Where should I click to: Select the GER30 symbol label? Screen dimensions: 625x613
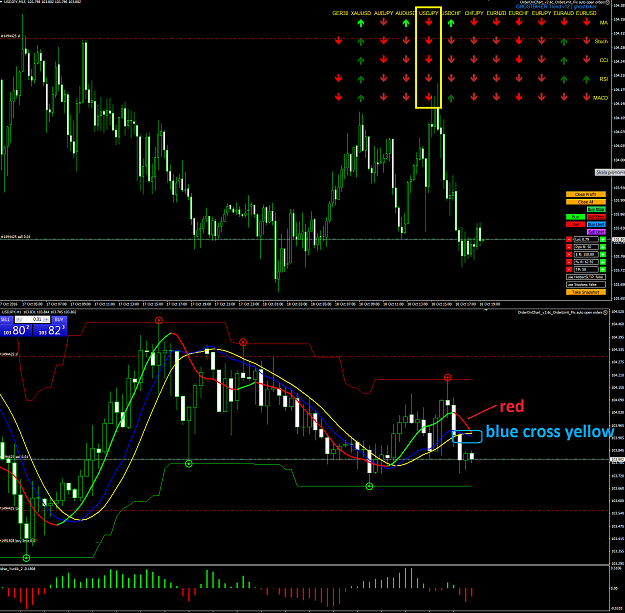tap(340, 13)
